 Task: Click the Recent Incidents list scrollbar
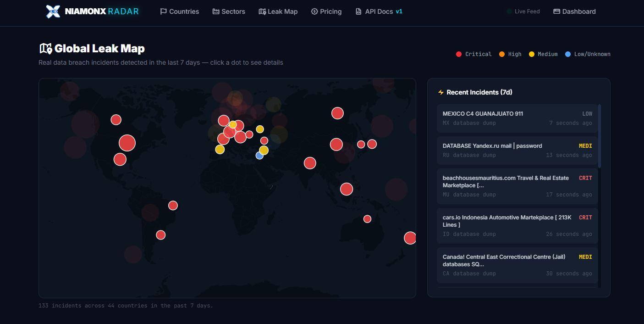pos(600,136)
